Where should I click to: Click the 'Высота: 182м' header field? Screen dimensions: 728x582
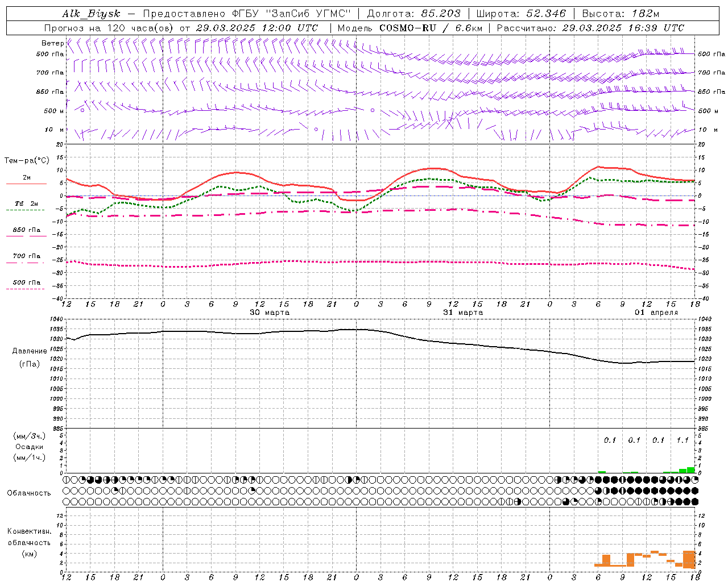pos(621,14)
